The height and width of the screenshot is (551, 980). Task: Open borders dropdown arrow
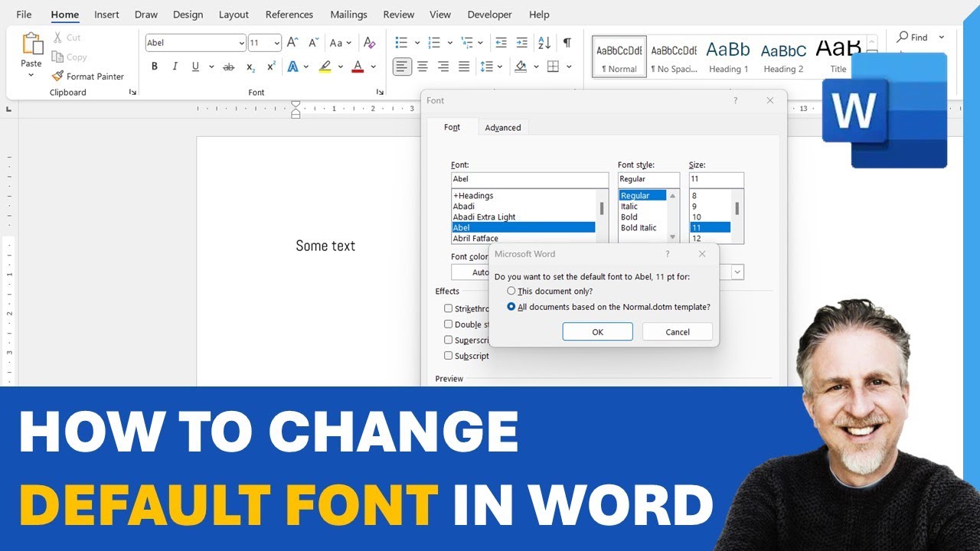point(569,67)
